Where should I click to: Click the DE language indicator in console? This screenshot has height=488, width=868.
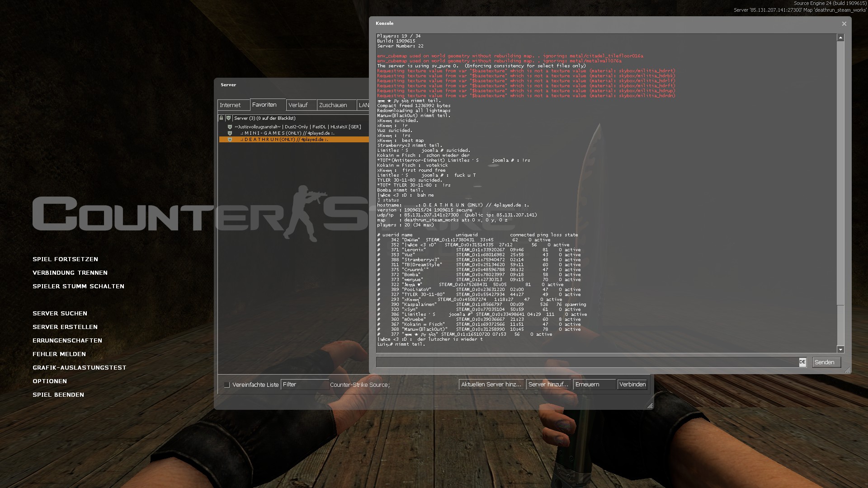tap(802, 362)
